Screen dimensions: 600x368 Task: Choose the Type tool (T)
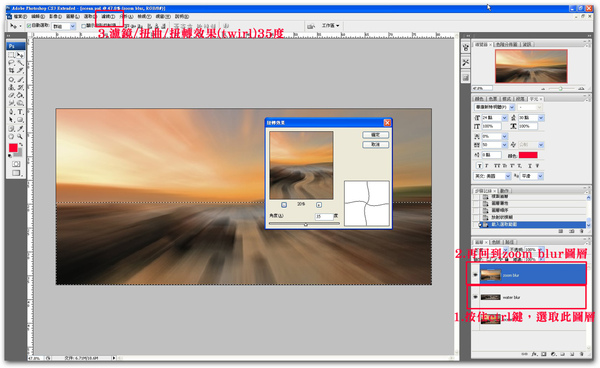(x=20, y=112)
